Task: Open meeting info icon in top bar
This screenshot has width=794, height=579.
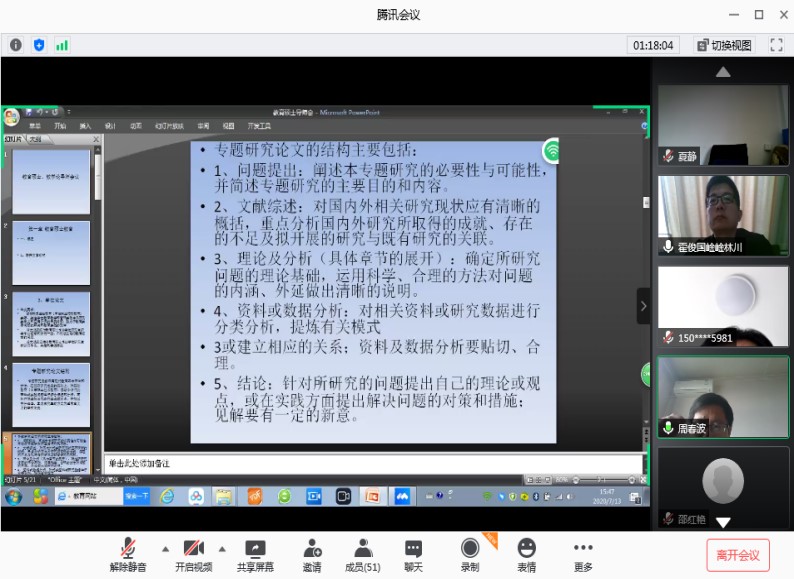Action: pos(16,45)
